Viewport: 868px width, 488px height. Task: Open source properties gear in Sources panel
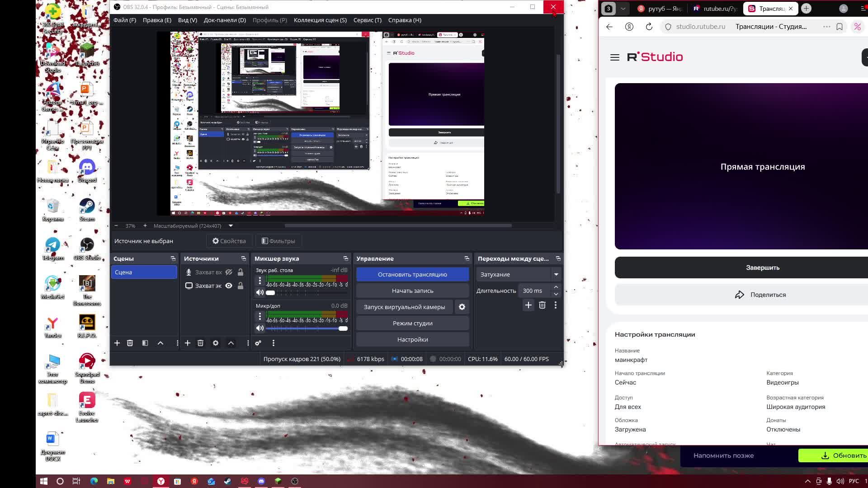216,343
